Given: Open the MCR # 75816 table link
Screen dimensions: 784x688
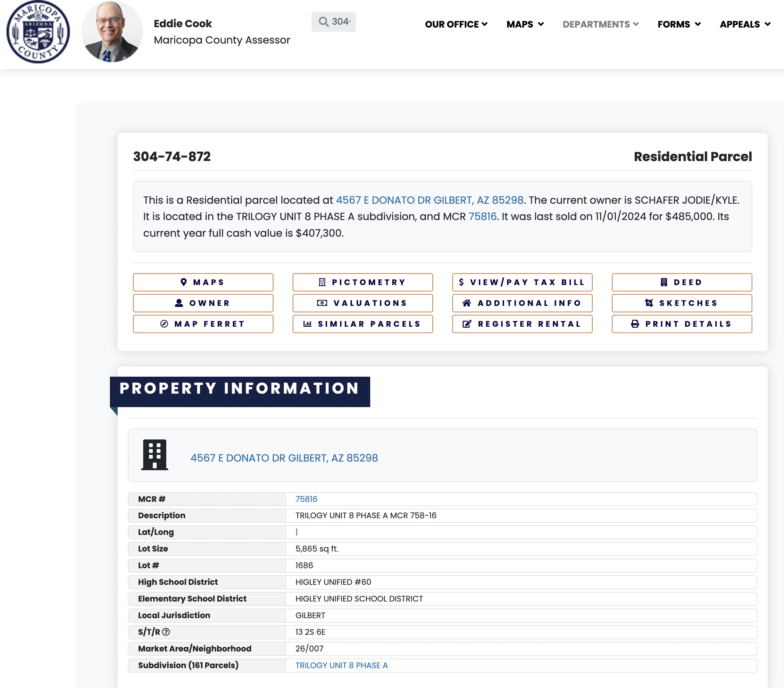Looking at the screenshot, I should pyautogui.click(x=306, y=499).
